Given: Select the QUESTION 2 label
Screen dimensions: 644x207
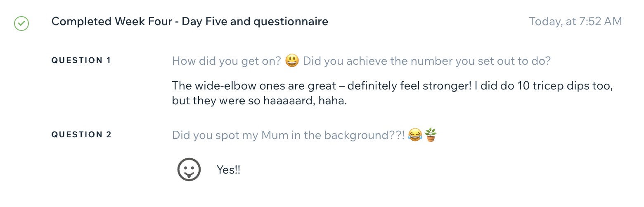Looking at the screenshot, I should click(81, 135).
